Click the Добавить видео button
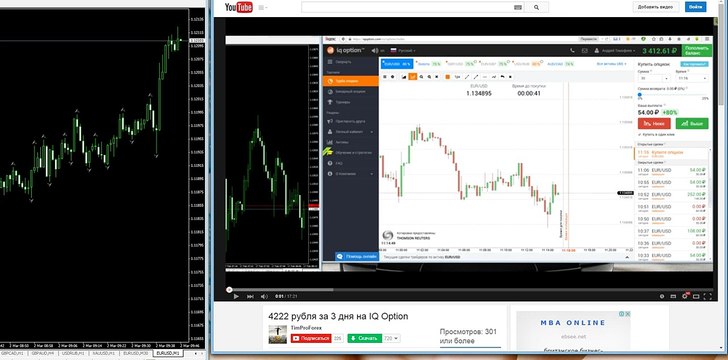The height and width of the screenshot is (360, 728). tap(656, 7)
